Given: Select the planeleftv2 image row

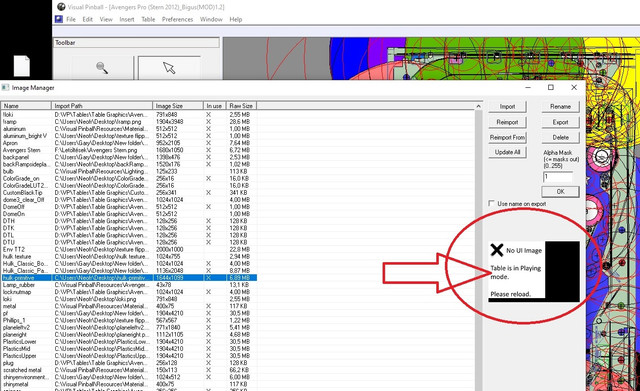Looking at the screenshot, I should pyautogui.click(x=129, y=327).
